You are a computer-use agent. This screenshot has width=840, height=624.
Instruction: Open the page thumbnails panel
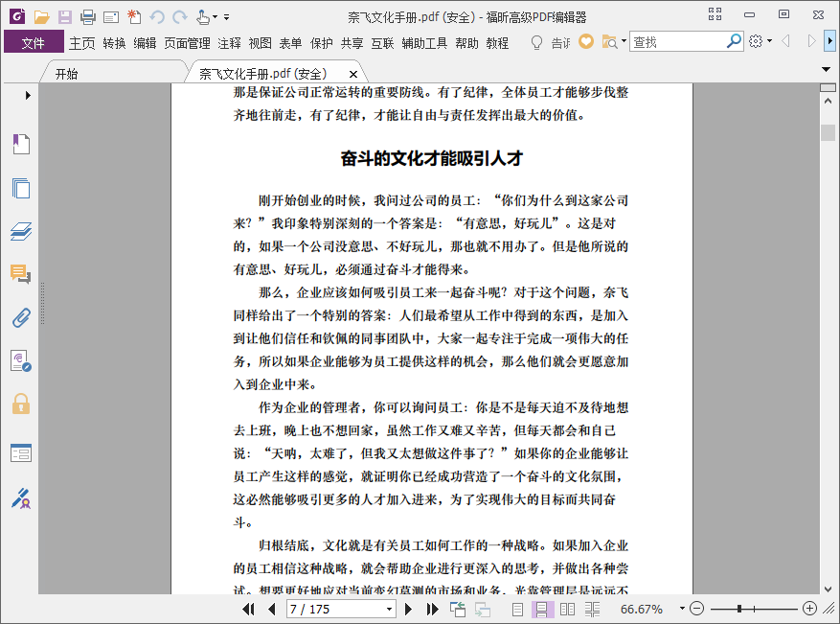click(21, 188)
